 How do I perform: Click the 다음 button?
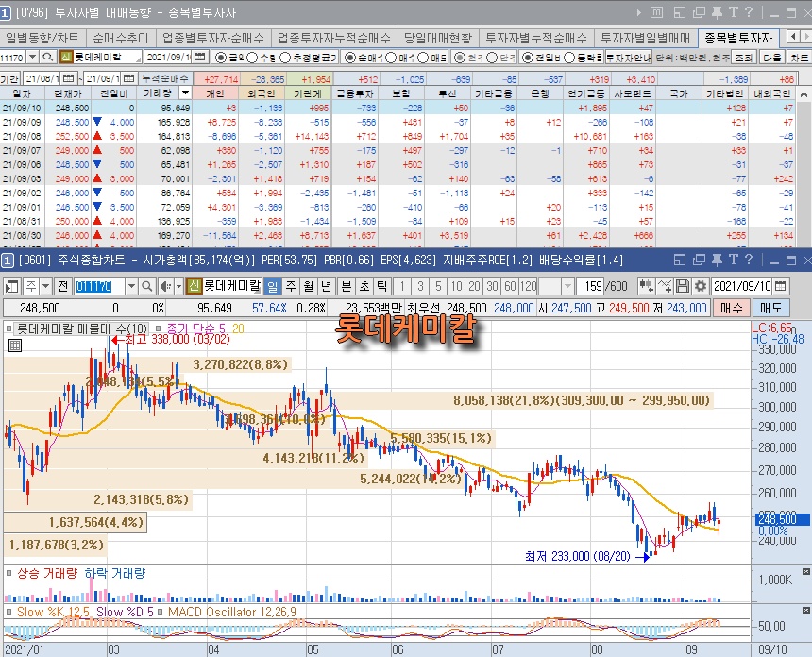[x=771, y=58]
